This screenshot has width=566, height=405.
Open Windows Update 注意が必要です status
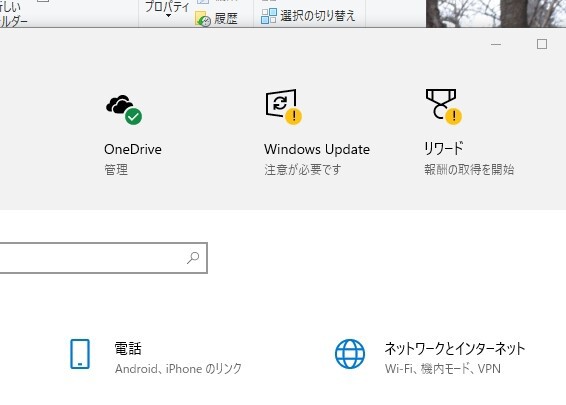pyautogui.click(x=302, y=169)
